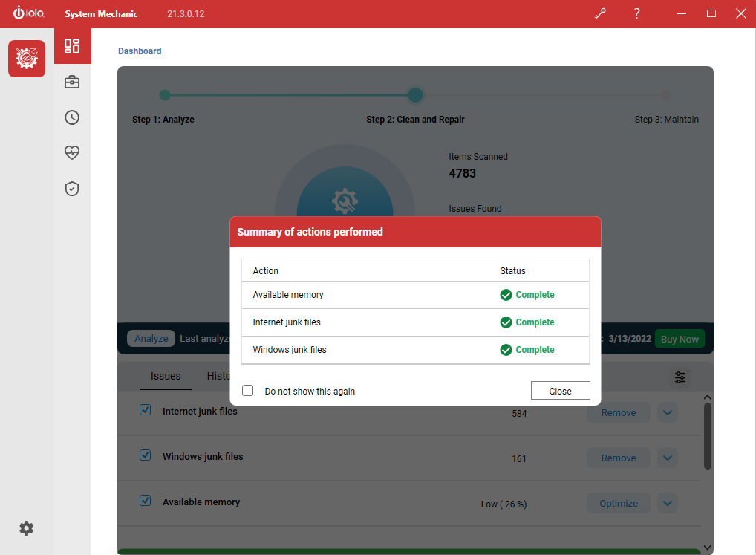Viewport: 756px width, 555px height.
Task: Click the Action column header
Action: pos(266,271)
